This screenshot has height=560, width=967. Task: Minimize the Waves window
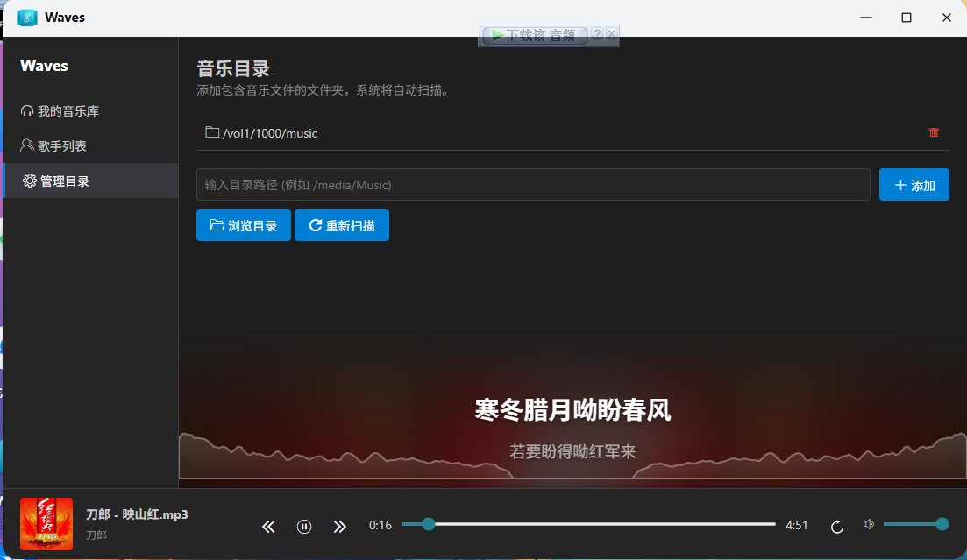866,18
